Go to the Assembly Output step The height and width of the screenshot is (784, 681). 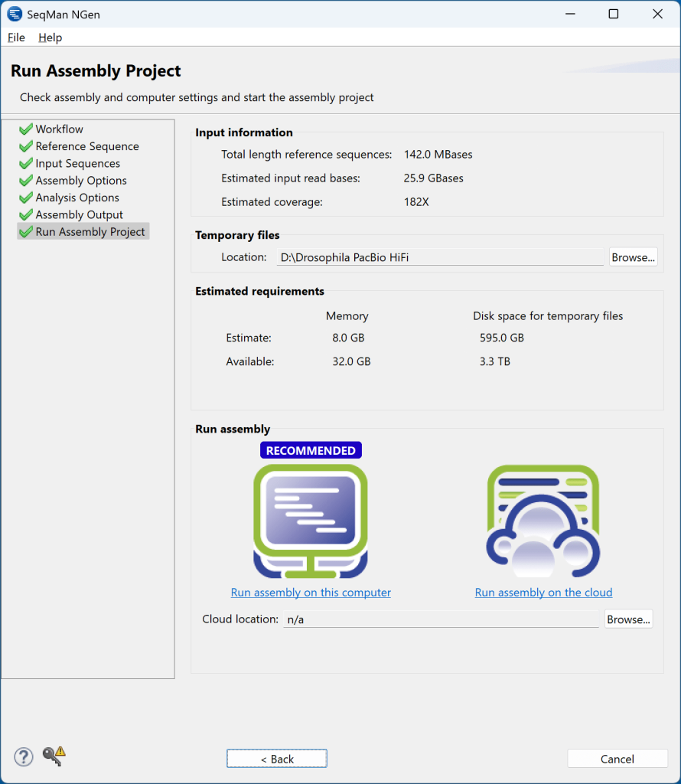[x=79, y=214]
